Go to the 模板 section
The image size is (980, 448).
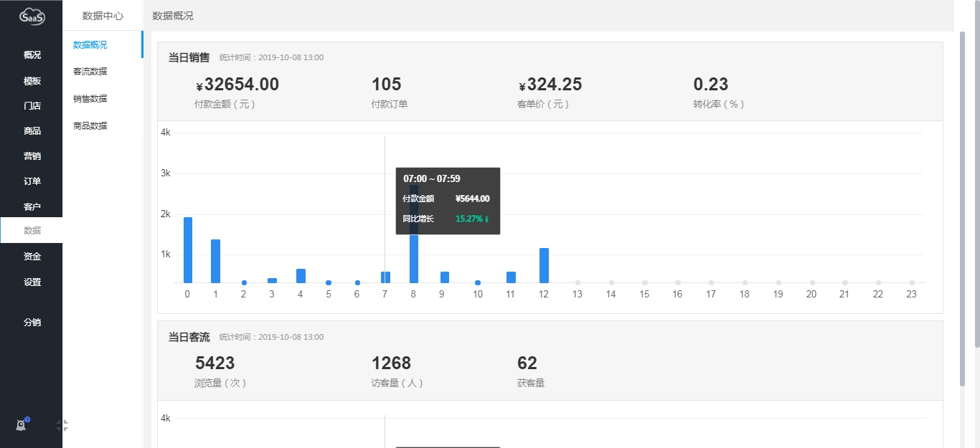click(32, 81)
